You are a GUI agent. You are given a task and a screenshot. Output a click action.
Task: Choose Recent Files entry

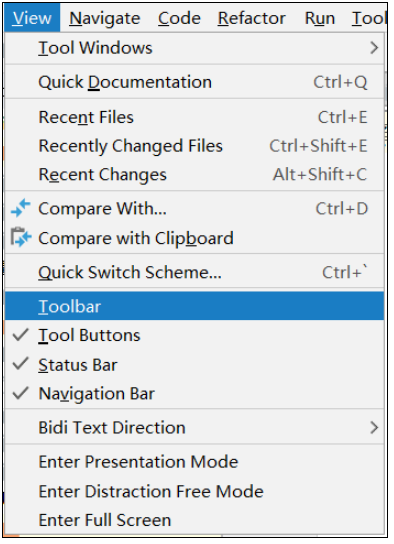click(x=195, y=117)
